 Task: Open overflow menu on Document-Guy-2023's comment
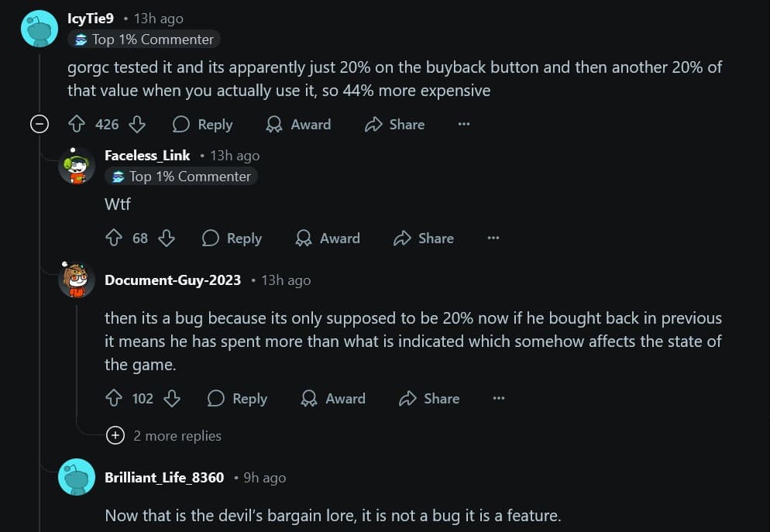coord(499,398)
